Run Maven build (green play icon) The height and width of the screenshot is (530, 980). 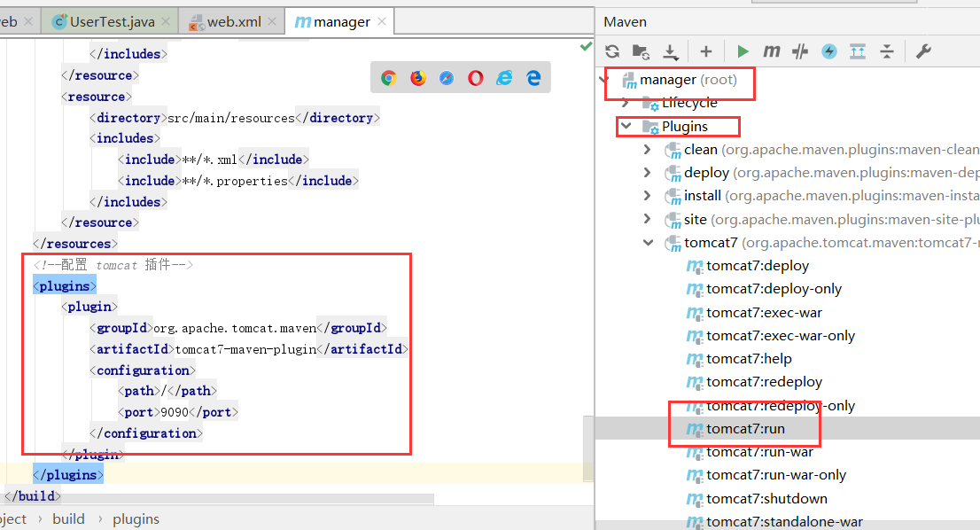tap(743, 51)
